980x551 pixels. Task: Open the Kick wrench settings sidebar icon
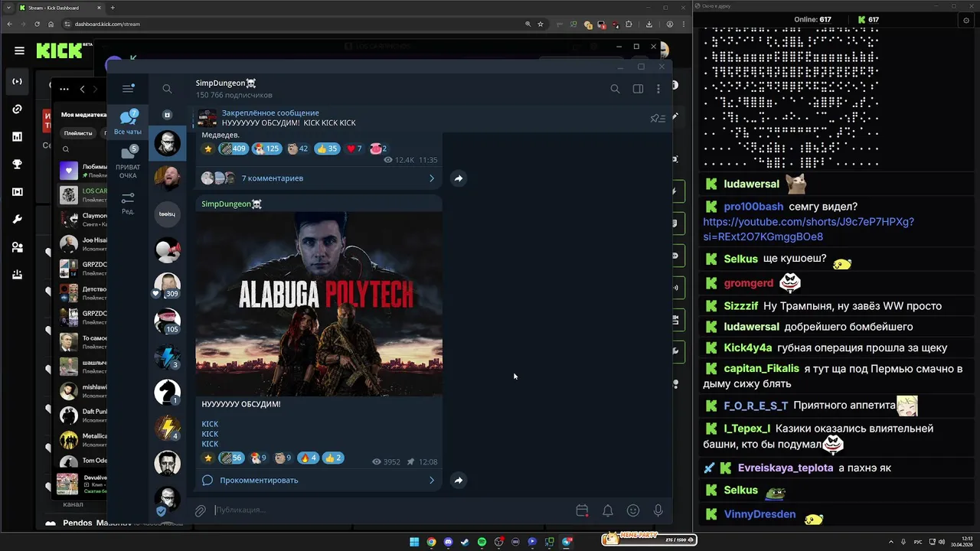click(x=17, y=219)
